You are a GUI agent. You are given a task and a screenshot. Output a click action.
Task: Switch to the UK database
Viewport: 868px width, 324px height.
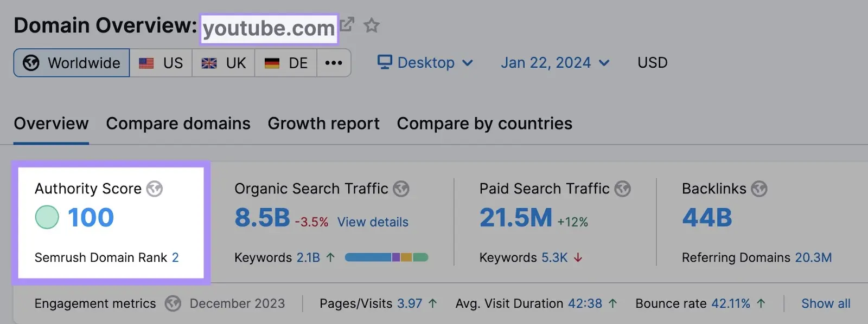pos(224,63)
